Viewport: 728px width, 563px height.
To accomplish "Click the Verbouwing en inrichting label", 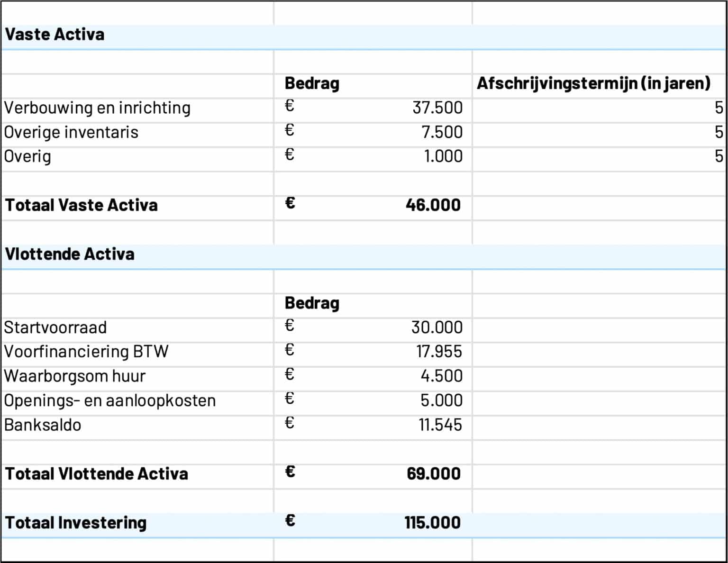I will point(97,108).
